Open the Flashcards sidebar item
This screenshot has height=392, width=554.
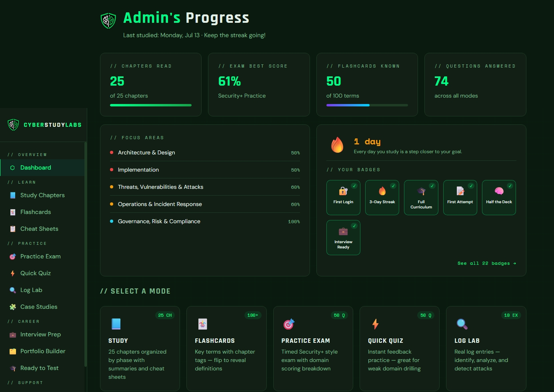[x=42, y=212]
